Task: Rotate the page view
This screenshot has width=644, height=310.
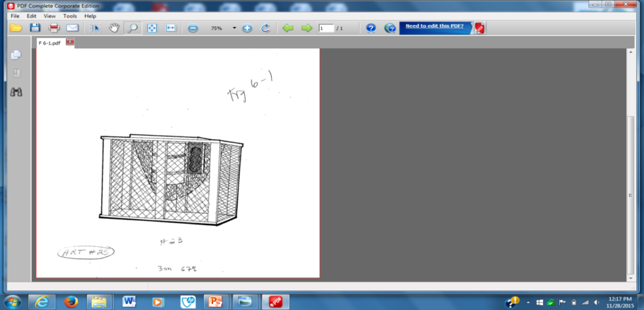Action: [x=265, y=28]
